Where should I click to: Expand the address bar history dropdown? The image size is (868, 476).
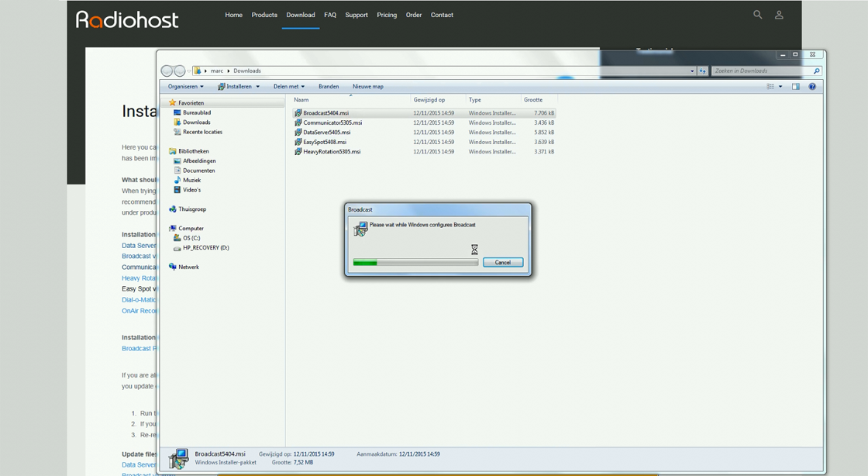[692, 71]
